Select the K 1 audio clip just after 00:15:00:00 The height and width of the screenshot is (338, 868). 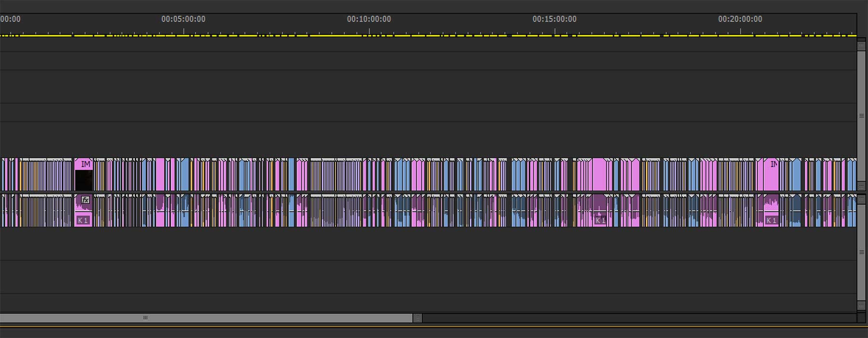(x=600, y=221)
